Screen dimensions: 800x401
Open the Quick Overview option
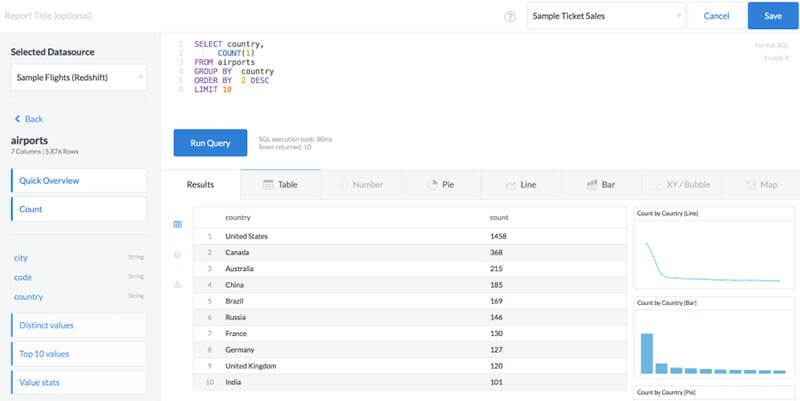click(79, 181)
